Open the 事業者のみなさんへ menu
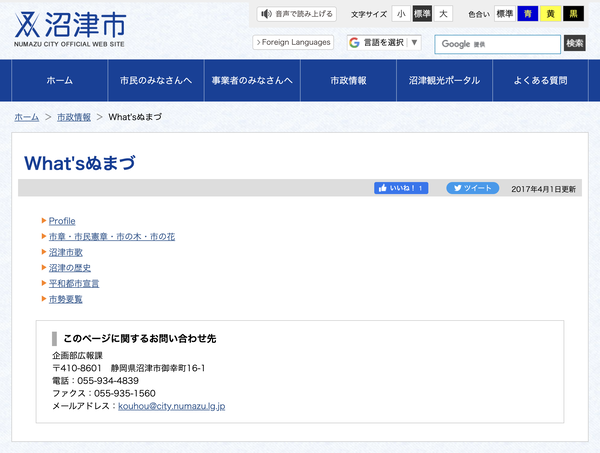 tap(252, 80)
